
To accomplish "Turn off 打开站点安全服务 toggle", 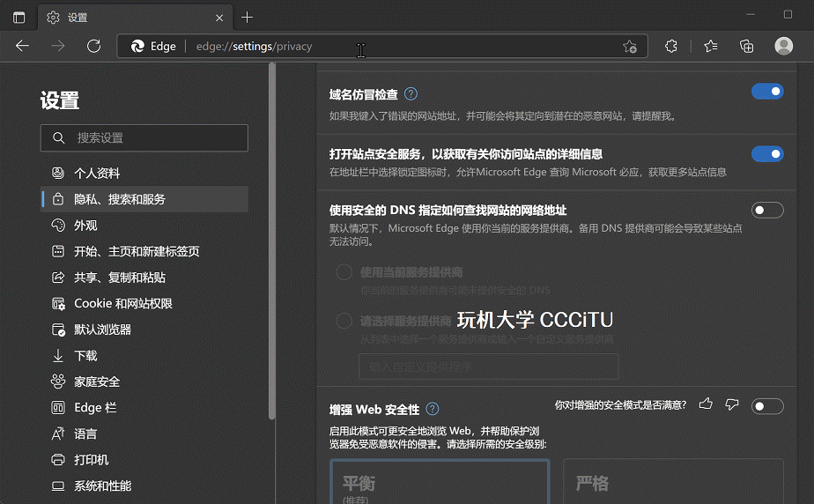I will (766, 154).
